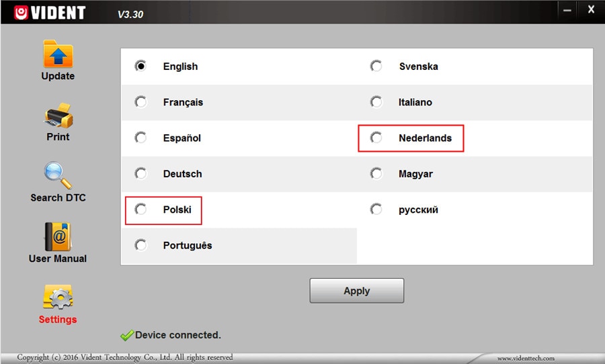Viewport: 605px width, 364px height.
Task: Close the Vident window
Action: click(x=591, y=9)
